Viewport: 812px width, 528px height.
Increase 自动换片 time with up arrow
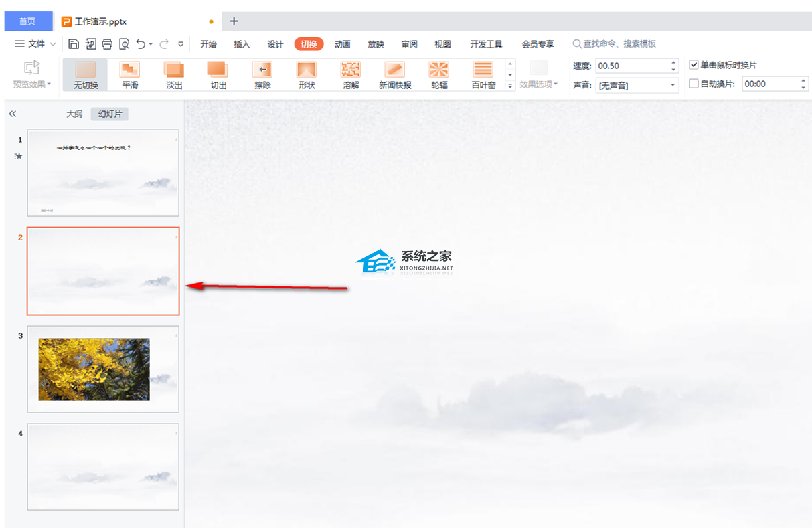point(803,80)
